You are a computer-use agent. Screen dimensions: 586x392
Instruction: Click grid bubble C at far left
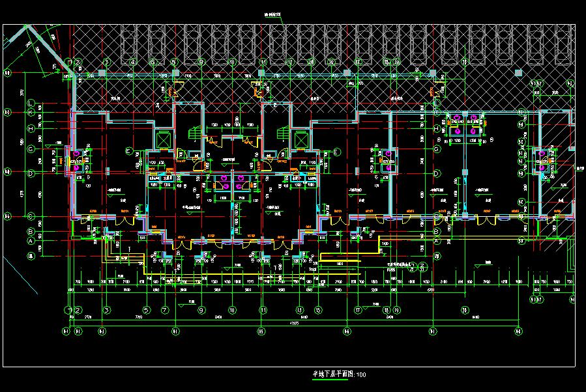pyautogui.click(x=31, y=216)
